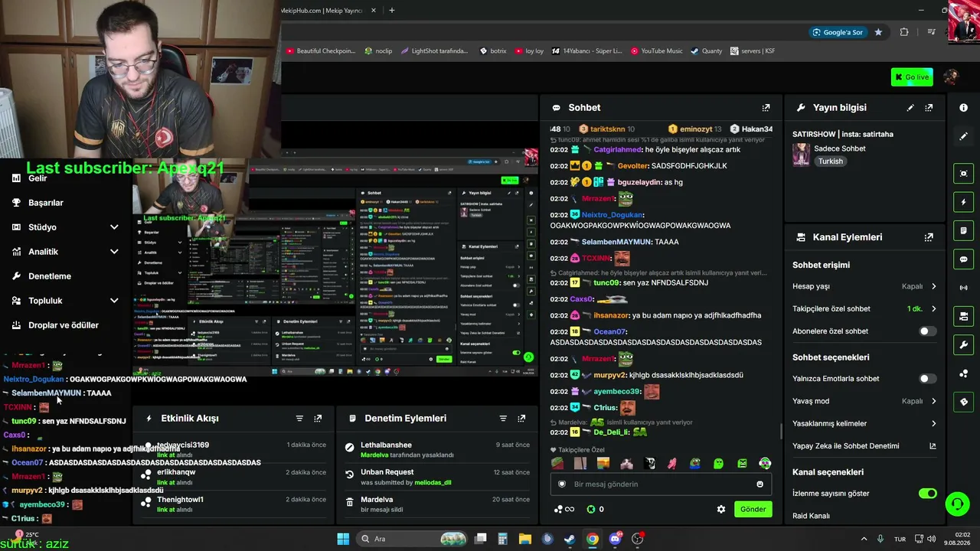Image resolution: width=980 pixels, height=551 pixels.
Task: Toggle Yalnızca Emotlarla sohbet switch
Action: tap(927, 379)
